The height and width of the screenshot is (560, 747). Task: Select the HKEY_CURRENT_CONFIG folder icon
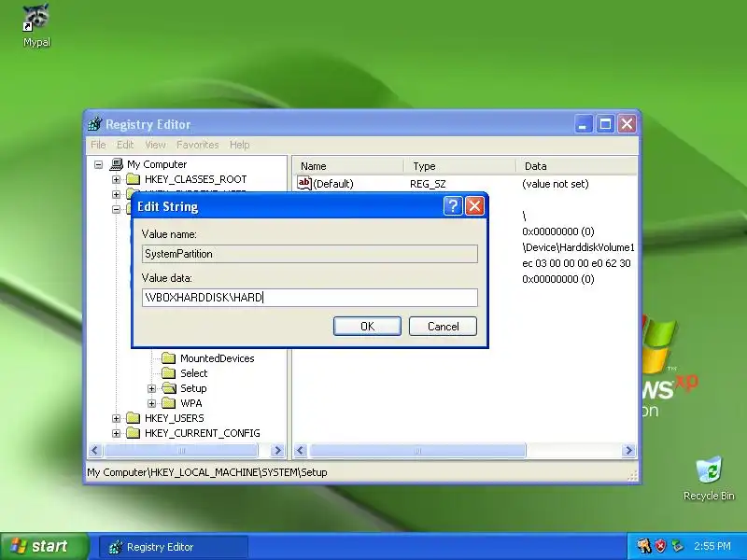click(133, 433)
